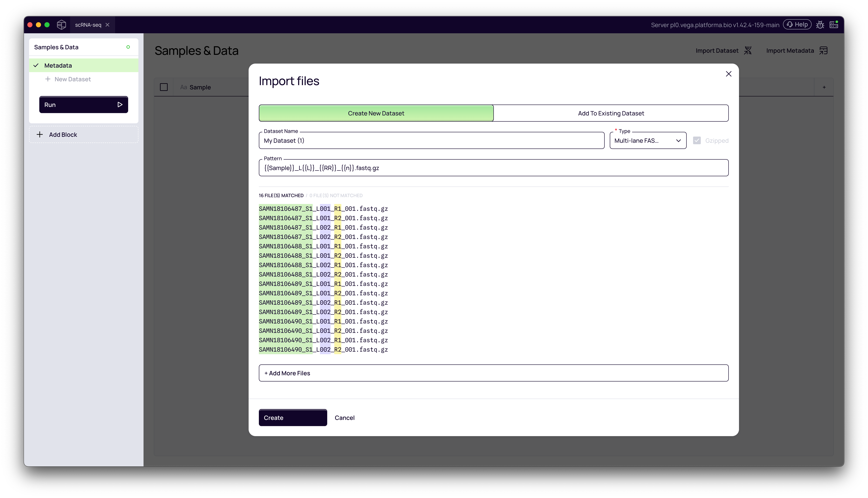868x498 pixels.
Task: Open Help via the headset icon
Action: point(798,24)
